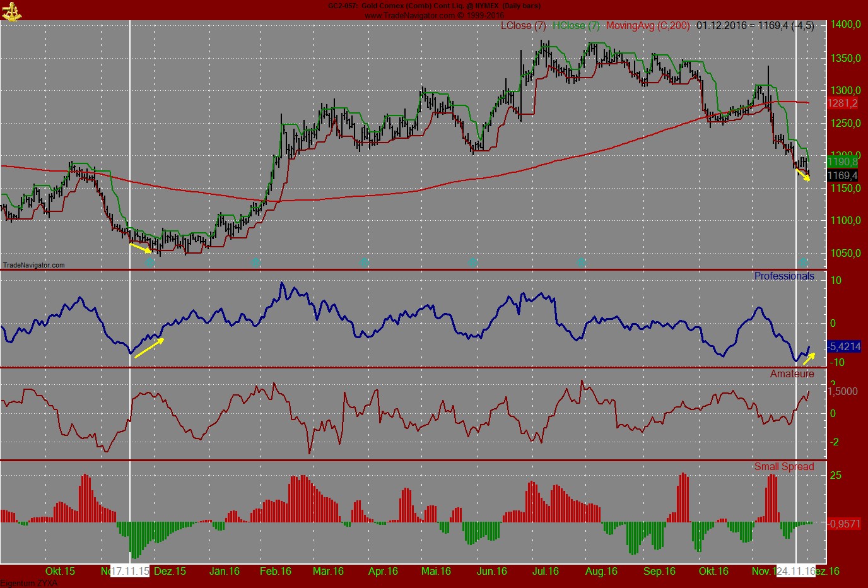
Task: Select the Professionals panel title
Action: point(784,276)
